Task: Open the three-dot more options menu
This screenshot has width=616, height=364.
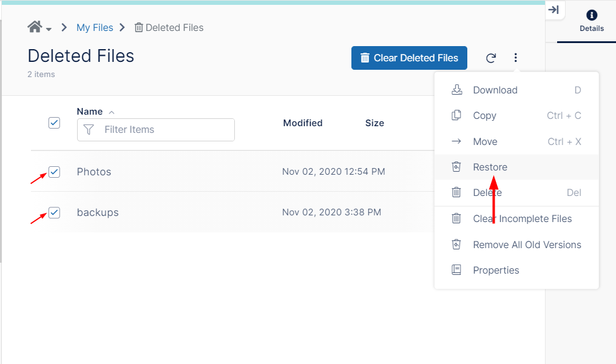Action: point(515,58)
